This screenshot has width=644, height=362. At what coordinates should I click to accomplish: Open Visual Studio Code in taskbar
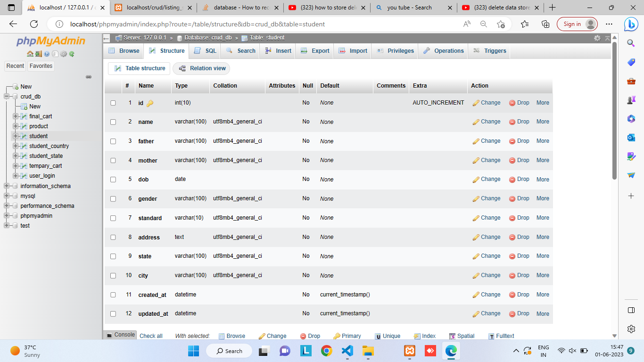point(347,351)
